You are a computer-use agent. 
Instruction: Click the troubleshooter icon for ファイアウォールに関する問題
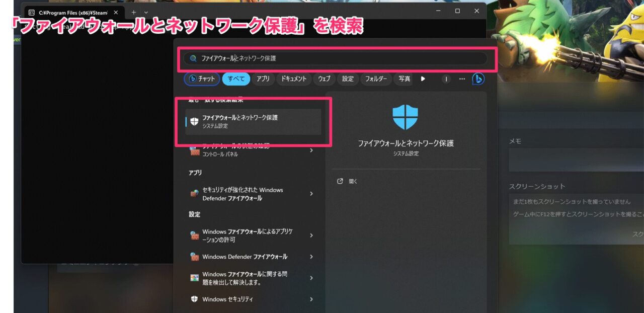194,277
